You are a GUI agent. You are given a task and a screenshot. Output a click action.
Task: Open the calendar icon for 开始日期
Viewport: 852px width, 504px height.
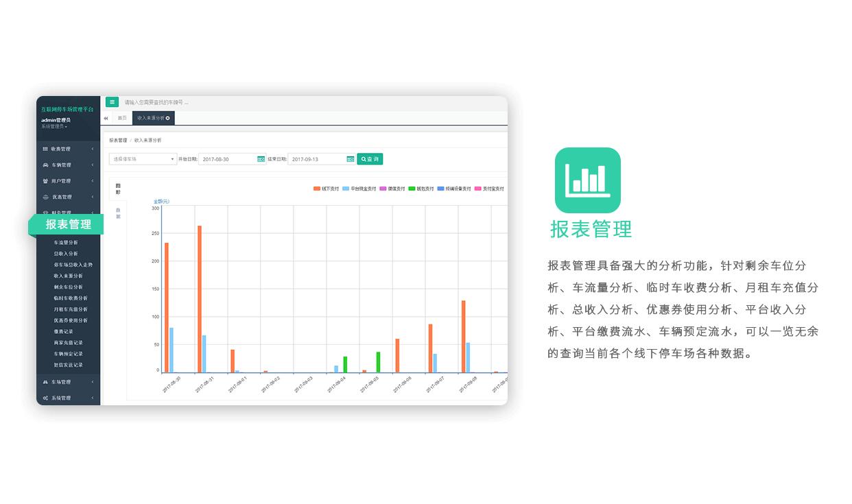pyautogui.click(x=261, y=159)
